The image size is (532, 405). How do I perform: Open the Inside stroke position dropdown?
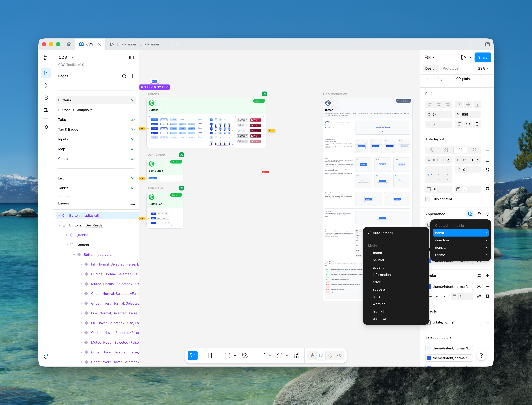pos(438,297)
